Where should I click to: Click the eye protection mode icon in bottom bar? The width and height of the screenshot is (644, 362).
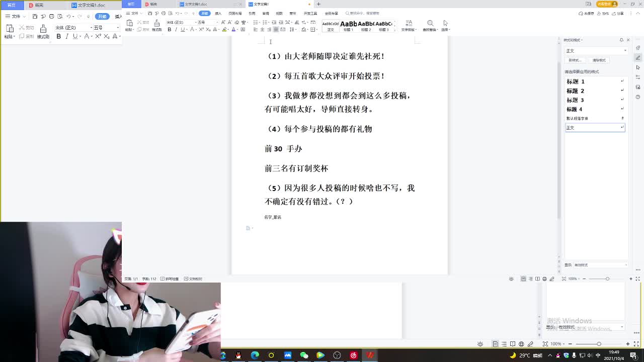(480, 344)
